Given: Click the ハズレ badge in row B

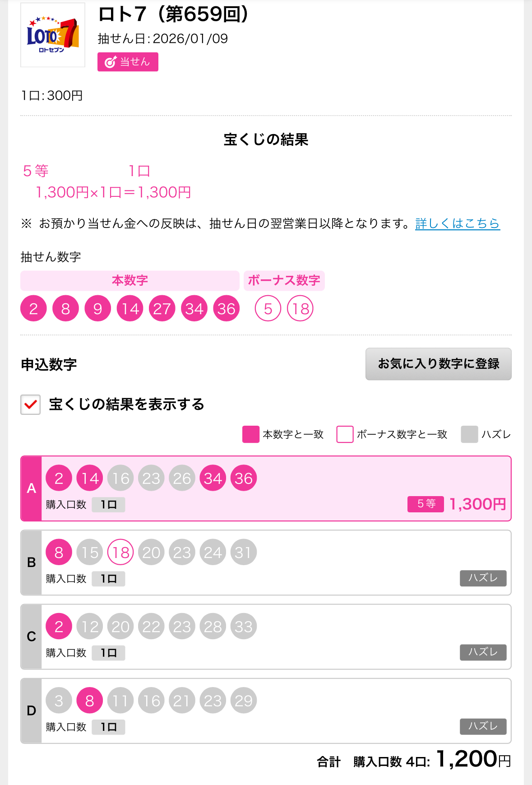Looking at the screenshot, I should (x=483, y=578).
